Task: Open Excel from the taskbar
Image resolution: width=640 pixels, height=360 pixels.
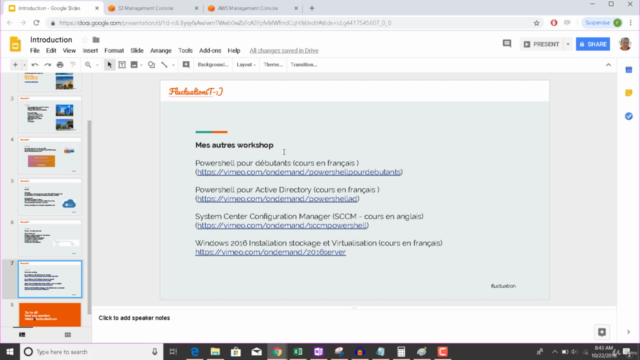Action: [x=298, y=351]
